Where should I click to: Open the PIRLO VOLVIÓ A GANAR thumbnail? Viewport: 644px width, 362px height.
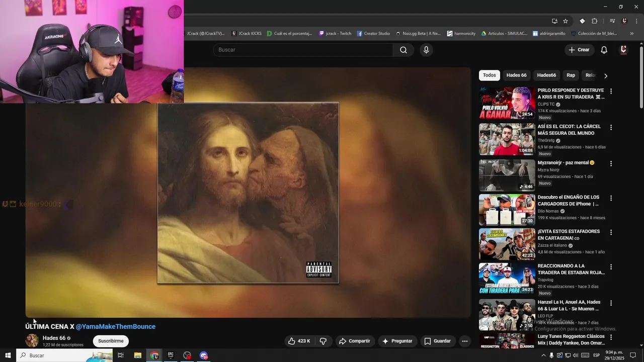tap(507, 103)
